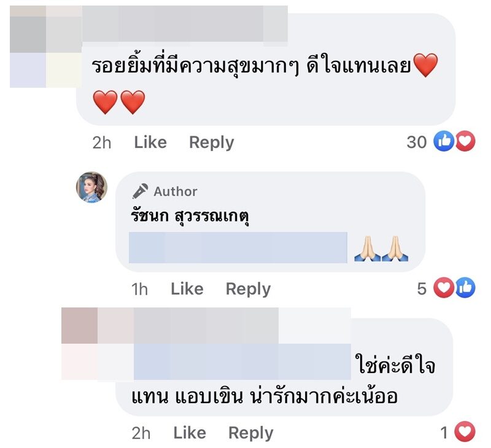491x448 pixels.
Task: Click the microphone Author badge icon
Action: 140,191
